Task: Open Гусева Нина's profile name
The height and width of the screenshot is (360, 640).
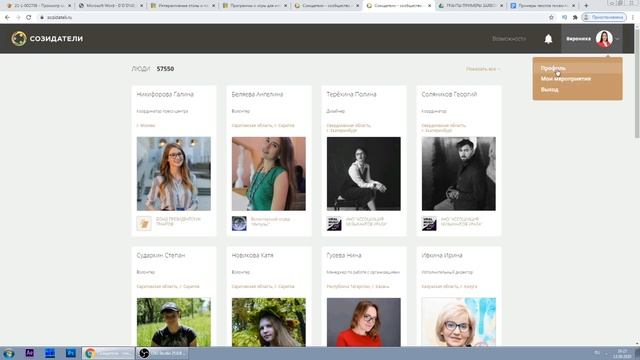Action: [344, 255]
